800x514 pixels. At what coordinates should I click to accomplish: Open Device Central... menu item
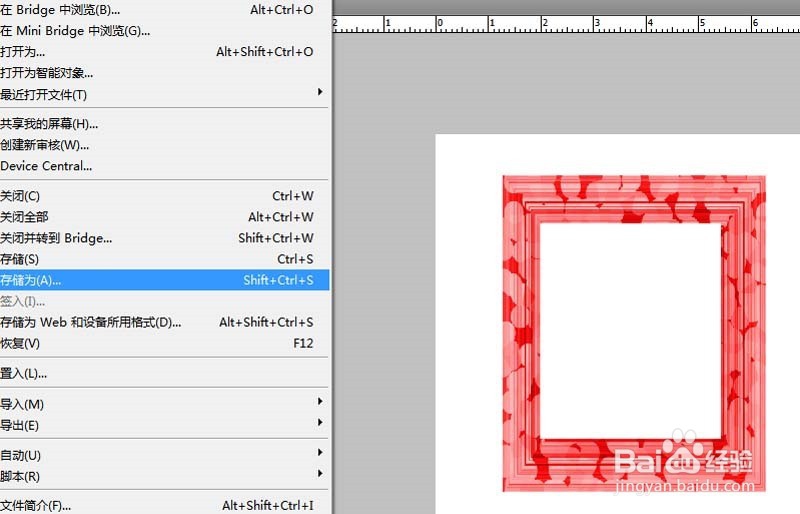(164, 166)
